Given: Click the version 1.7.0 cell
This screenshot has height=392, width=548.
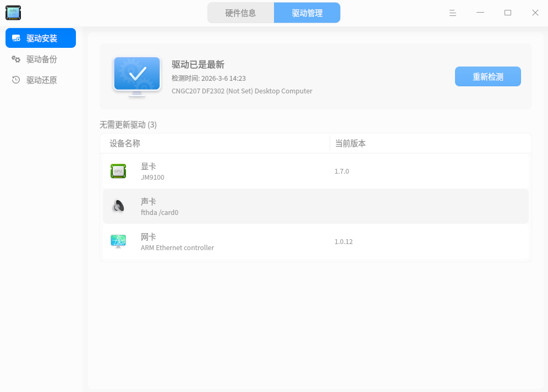Looking at the screenshot, I should (342, 171).
